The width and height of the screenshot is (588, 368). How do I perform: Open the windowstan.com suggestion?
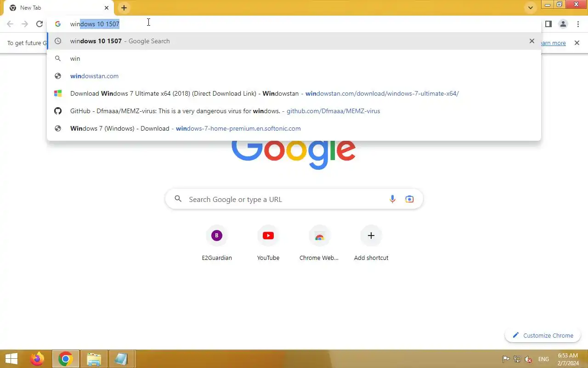(294, 76)
